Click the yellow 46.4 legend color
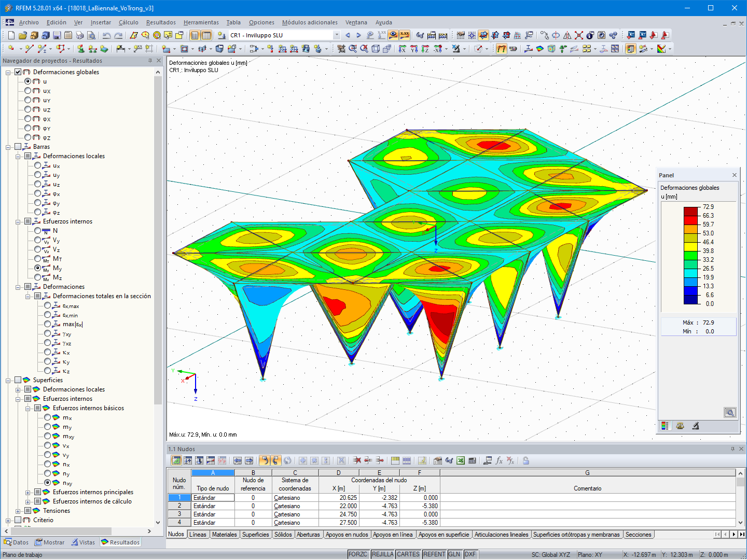 pos(691,246)
